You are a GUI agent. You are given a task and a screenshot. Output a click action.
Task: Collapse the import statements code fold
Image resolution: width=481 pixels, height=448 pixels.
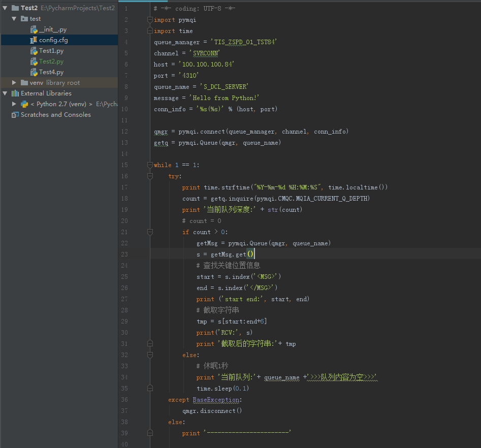coord(150,19)
